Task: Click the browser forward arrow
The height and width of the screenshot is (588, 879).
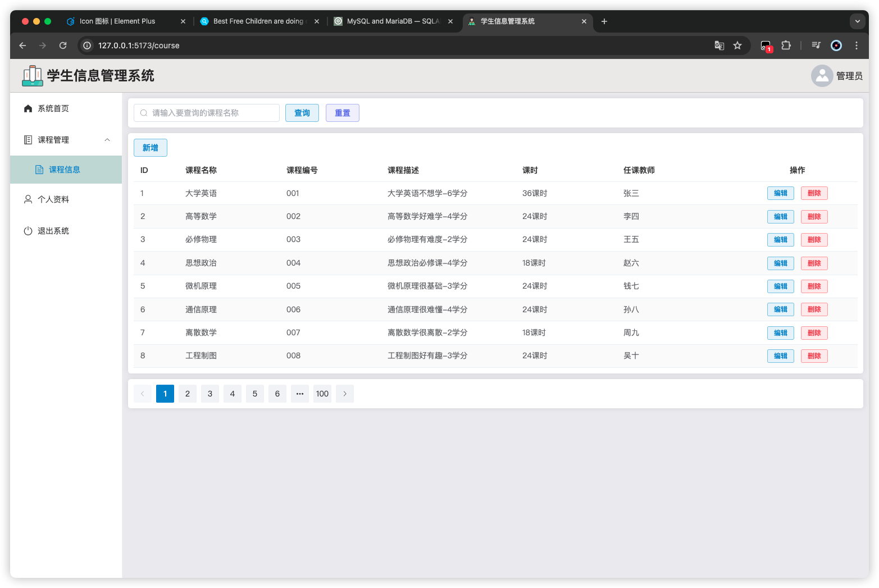Action: (x=43, y=45)
